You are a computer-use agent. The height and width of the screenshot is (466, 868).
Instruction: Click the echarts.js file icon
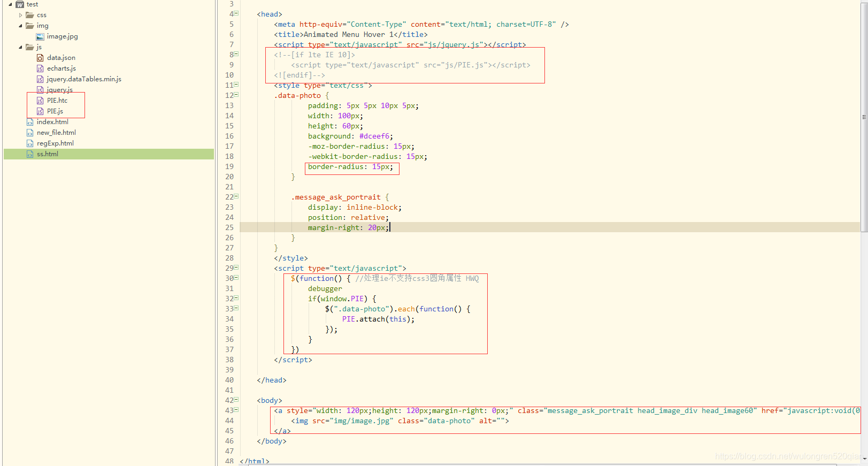click(40, 68)
